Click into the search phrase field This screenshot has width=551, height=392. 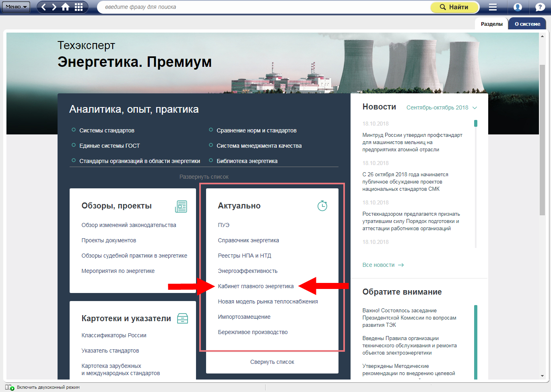[262, 7]
